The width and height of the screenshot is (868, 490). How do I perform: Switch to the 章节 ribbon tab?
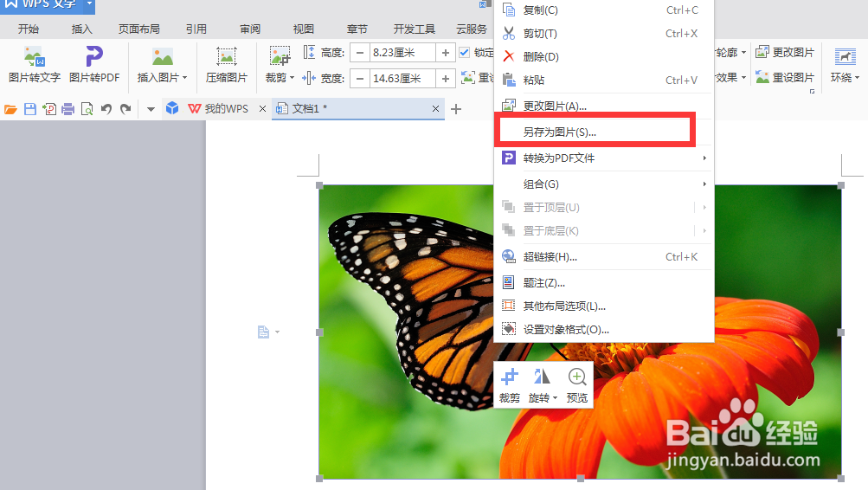[357, 29]
